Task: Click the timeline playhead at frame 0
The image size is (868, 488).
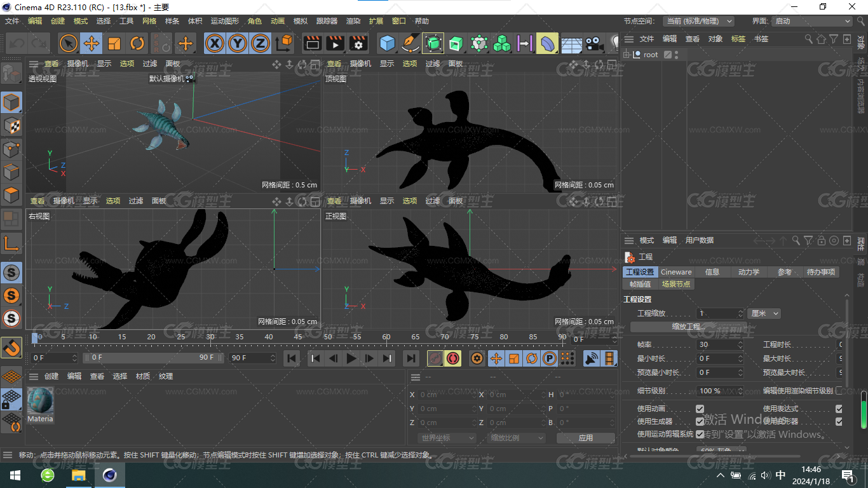Action: coord(36,337)
